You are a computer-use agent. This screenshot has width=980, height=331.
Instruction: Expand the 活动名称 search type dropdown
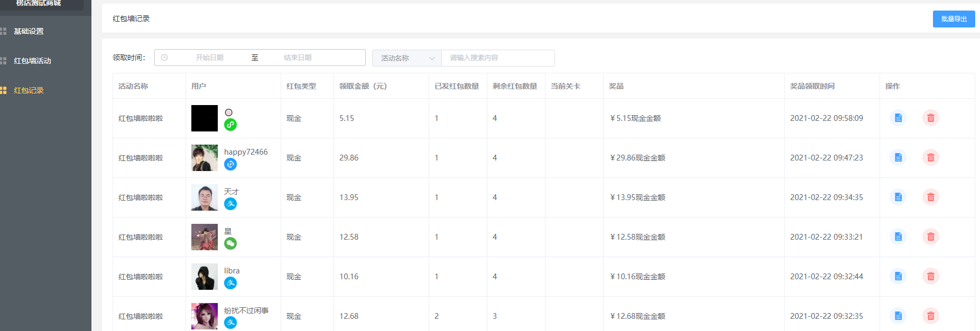[x=406, y=58]
